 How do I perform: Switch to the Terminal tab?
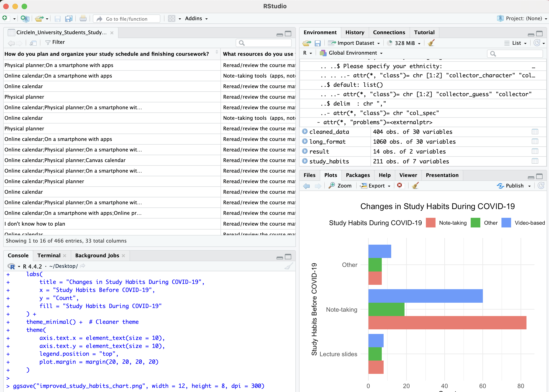click(49, 255)
